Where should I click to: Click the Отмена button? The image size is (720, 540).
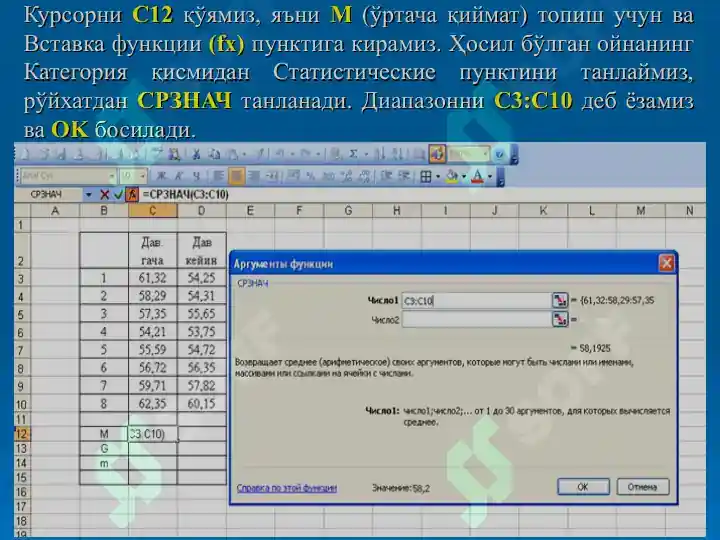click(x=642, y=487)
